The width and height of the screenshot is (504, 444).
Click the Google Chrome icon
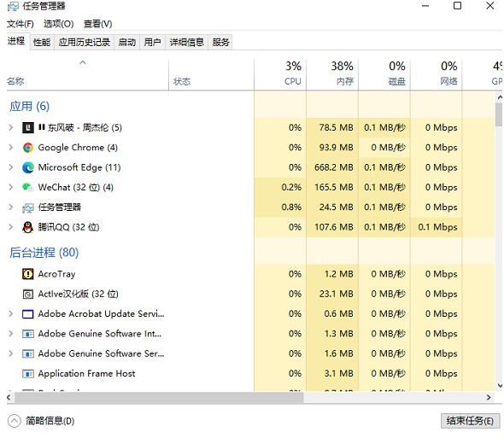click(28, 148)
